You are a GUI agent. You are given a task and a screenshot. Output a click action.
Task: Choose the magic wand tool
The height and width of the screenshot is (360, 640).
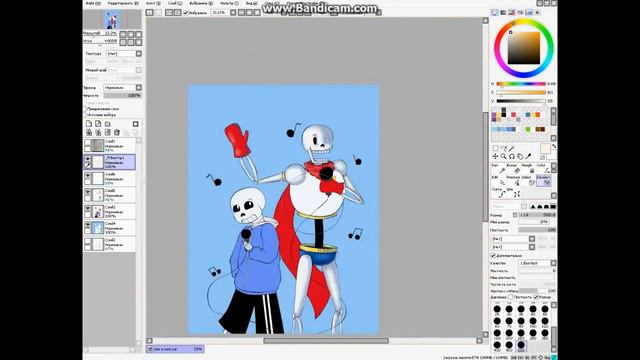click(x=511, y=148)
